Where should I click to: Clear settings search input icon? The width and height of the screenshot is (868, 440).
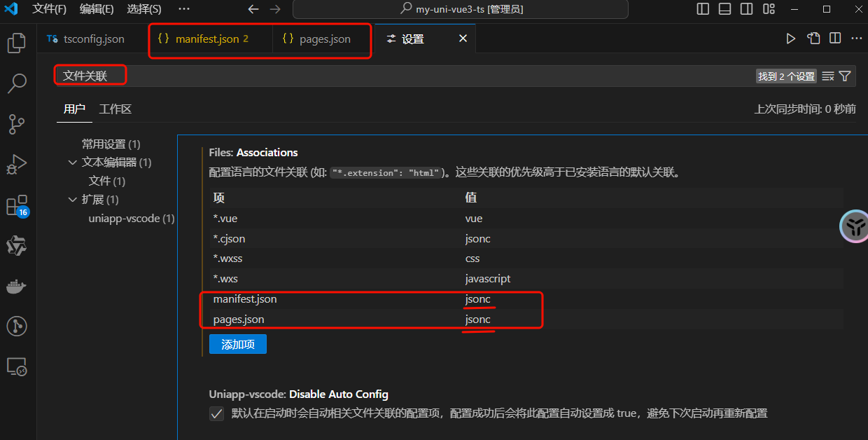pos(828,76)
